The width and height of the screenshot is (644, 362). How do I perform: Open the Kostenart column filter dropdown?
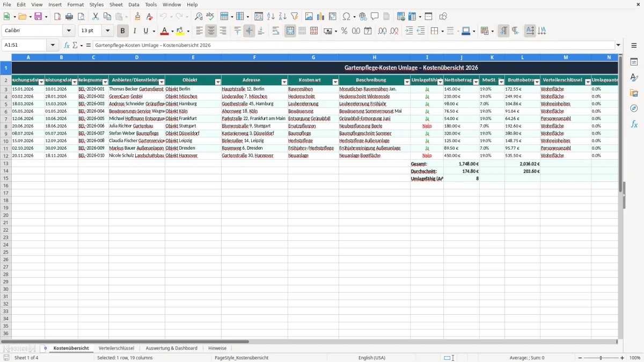click(335, 82)
